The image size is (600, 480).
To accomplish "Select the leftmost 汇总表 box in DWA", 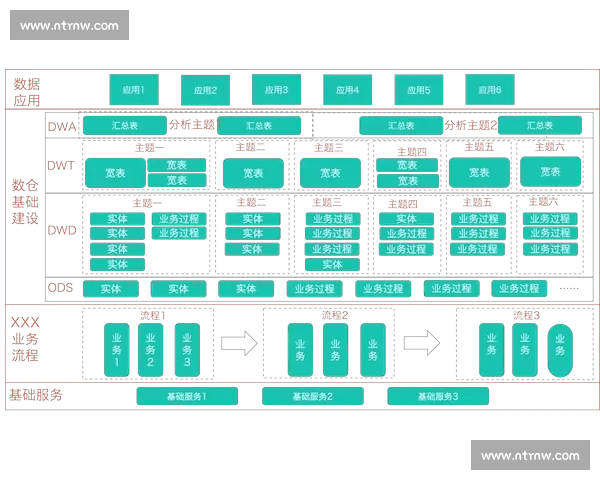I will click(124, 126).
